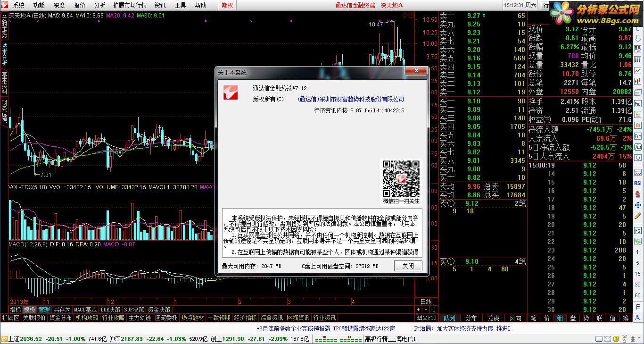Click the scrolling news headline about 6月底前
The image size is (644, 344).
pyautogui.click(x=325, y=329)
